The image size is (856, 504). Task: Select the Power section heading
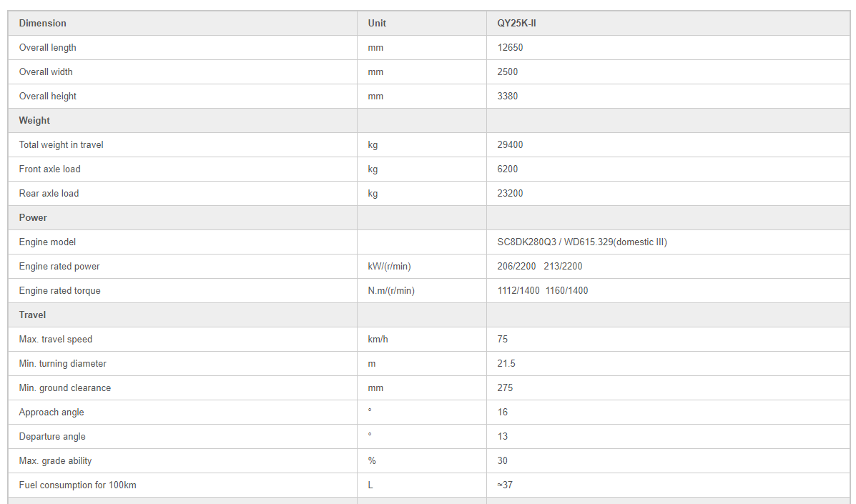(33, 217)
